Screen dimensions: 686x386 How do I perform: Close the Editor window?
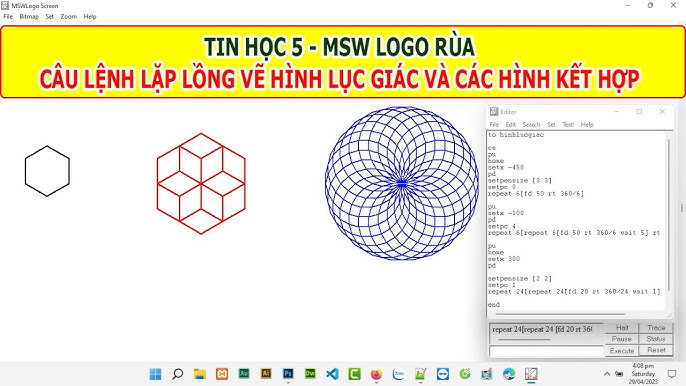pos(662,112)
